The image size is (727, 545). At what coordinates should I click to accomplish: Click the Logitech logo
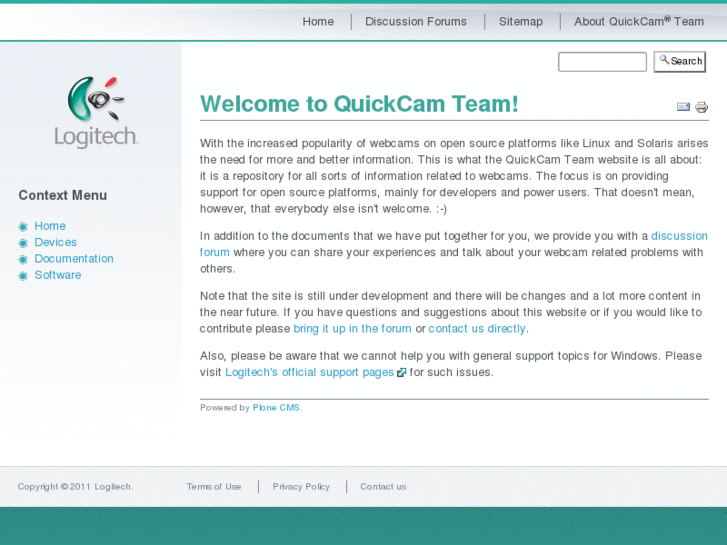pyautogui.click(x=96, y=112)
